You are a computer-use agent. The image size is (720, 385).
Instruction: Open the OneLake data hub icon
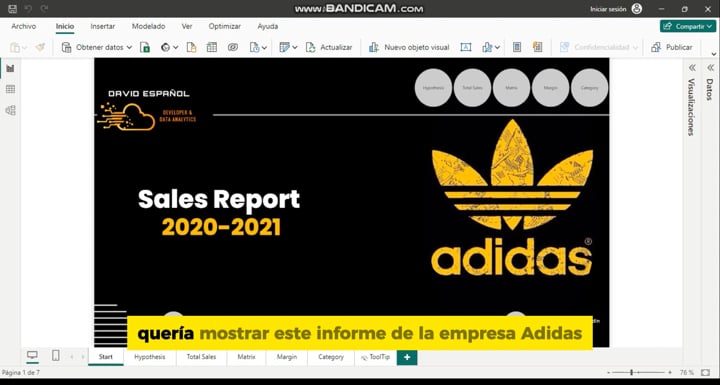[x=165, y=47]
